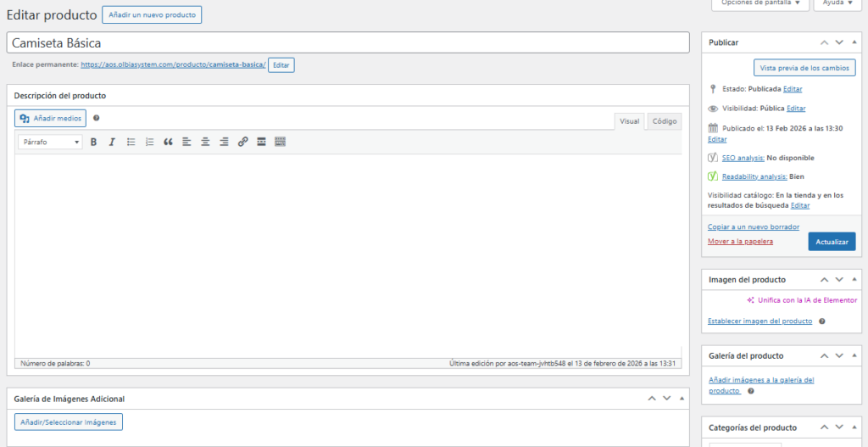Align text to the right
Viewport: 868px width, 447px height.
(224, 142)
